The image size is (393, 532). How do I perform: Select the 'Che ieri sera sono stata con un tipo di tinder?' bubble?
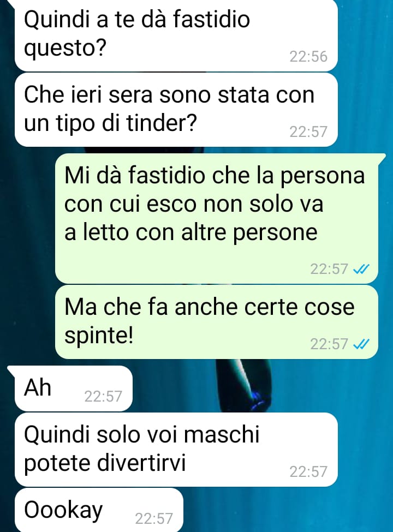176,110
